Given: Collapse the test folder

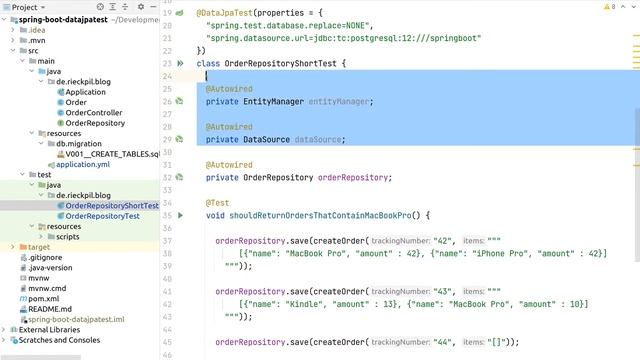Looking at the screenshot, I should tap(22, 174).
